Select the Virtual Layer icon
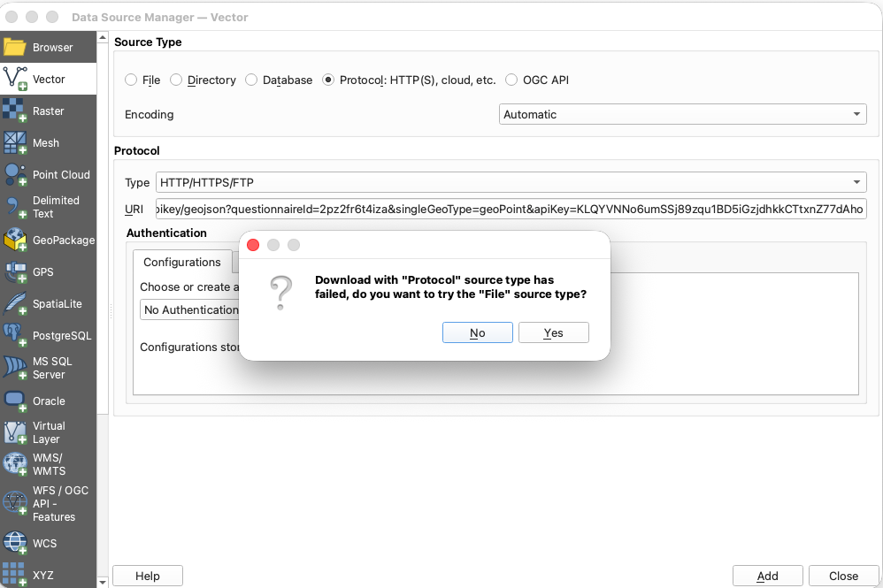Viewport: 883px width, 588px height. [15, 432]
